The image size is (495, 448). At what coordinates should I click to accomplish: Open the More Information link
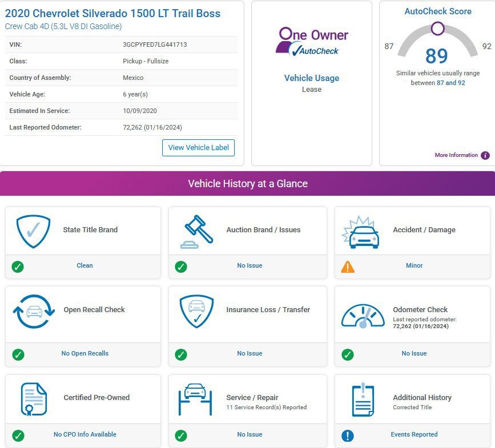pyautogui.click(x=456, y=155)
